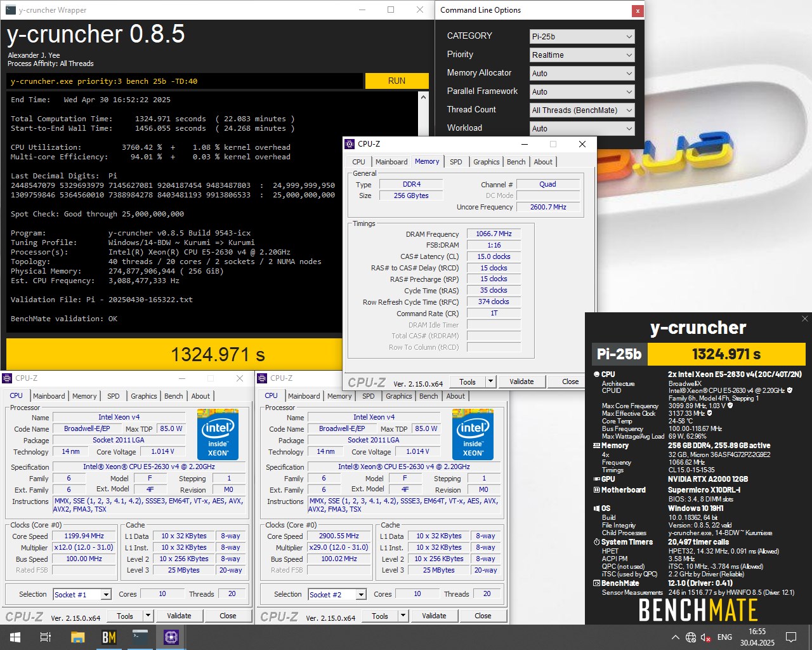Open Socket #2 selection dropdown
Viewport: 812px width, 650px height.
337,594
